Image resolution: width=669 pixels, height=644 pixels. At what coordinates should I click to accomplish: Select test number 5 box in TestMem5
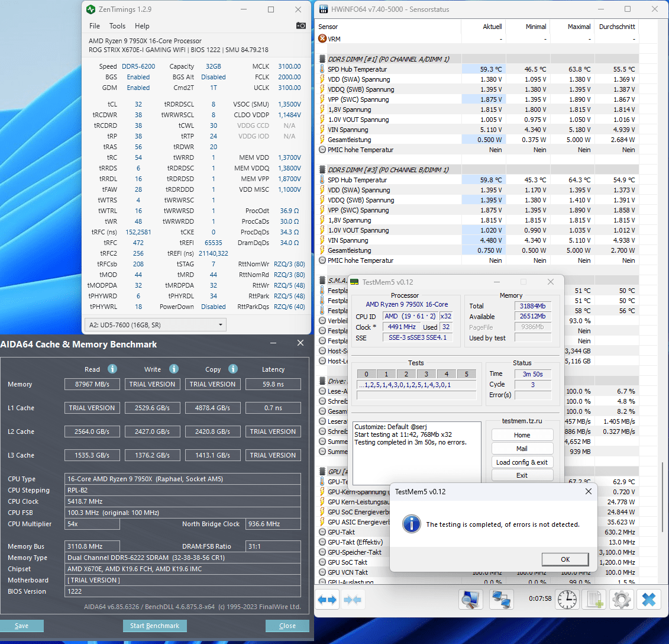tap(467, 374)
